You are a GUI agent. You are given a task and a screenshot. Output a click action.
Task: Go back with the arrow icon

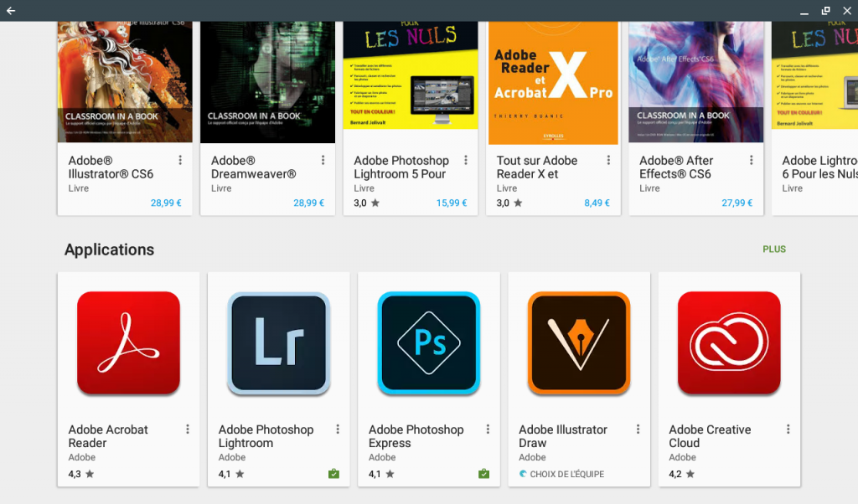[11, 10]
